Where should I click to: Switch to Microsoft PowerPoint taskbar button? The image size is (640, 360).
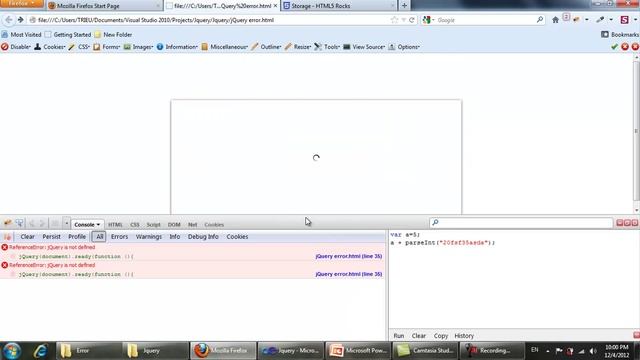click(x=358, y=351)
